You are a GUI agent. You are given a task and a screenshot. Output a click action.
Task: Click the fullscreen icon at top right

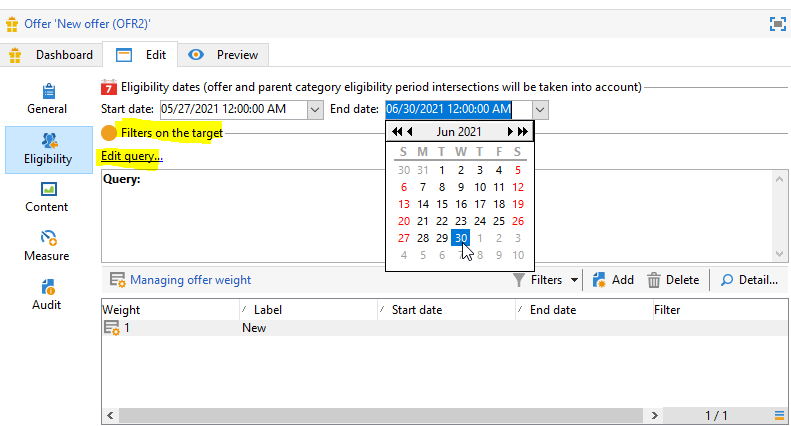tap(776, 23)
